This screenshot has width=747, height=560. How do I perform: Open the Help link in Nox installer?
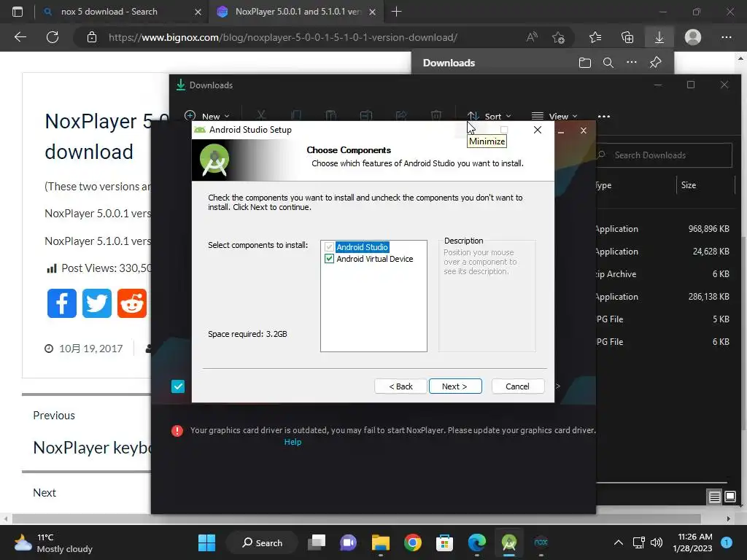pyautogui.click(x=293, y=442)
